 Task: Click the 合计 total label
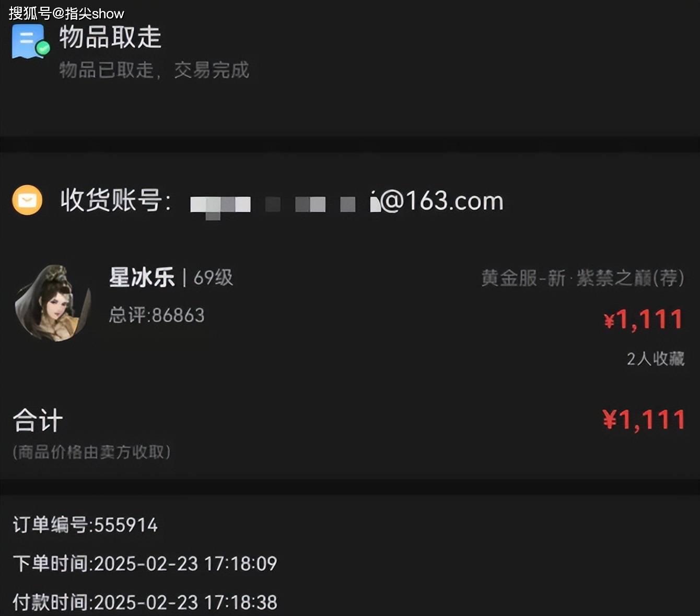click(38, 420)
